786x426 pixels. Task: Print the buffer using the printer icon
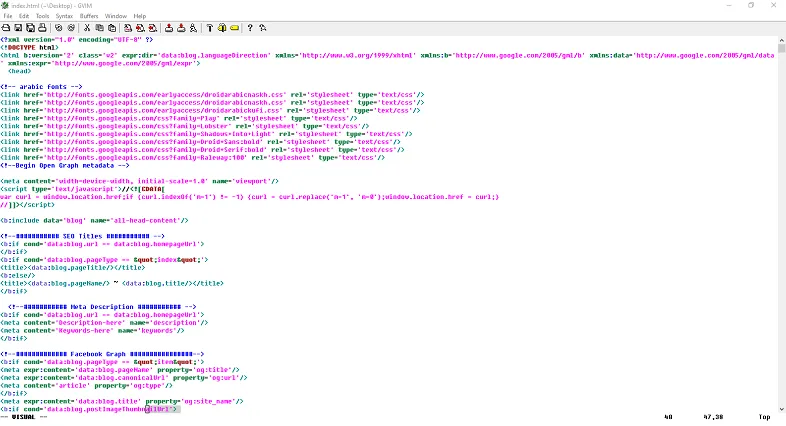(x=42, y=28)
